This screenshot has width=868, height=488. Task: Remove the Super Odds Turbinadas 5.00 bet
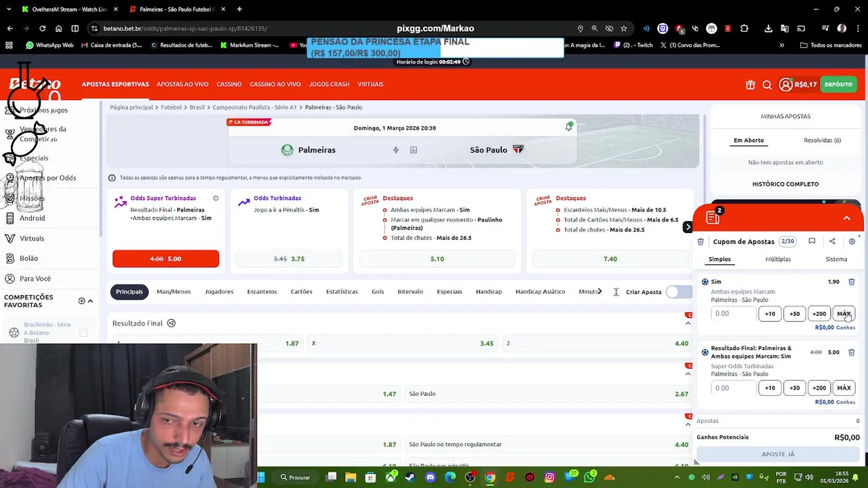pos(852,352)
